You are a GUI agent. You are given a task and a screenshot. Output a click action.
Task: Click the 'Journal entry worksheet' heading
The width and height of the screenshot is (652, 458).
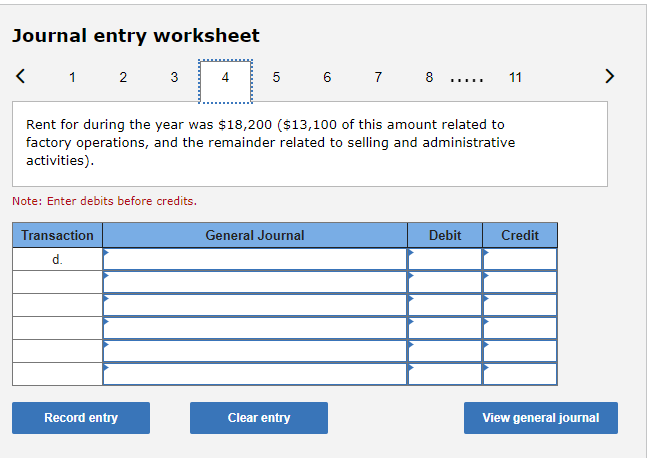(136, 36)
